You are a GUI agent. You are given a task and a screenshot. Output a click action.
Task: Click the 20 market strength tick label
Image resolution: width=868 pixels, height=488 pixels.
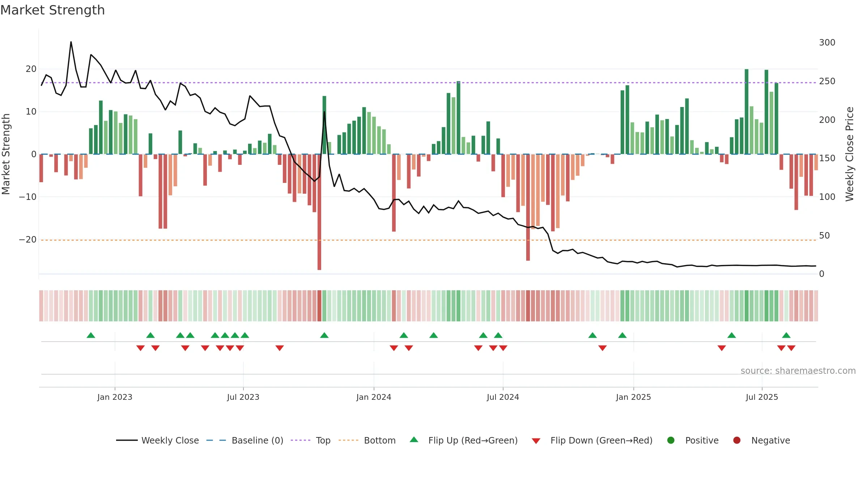[x=31, y=69]
